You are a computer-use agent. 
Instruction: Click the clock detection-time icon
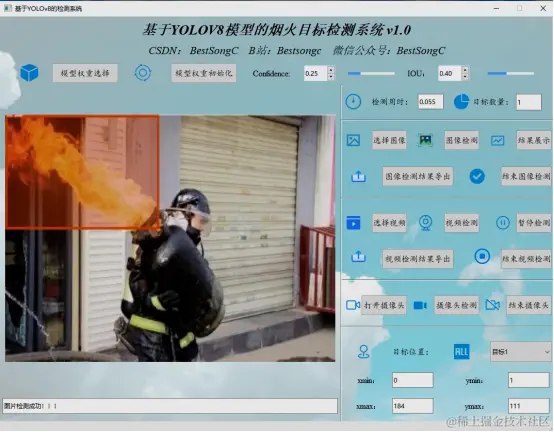[x=353, y=102]
